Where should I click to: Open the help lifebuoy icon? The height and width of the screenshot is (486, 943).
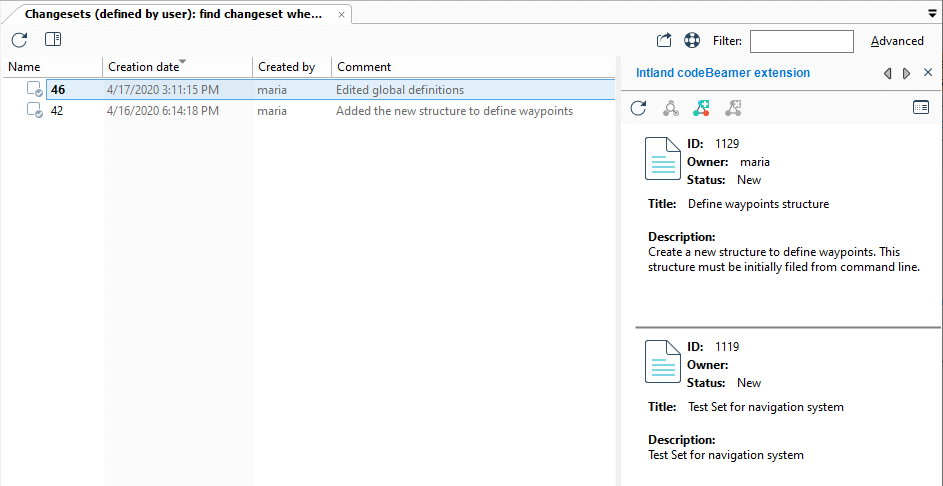(x=692, y=40)
